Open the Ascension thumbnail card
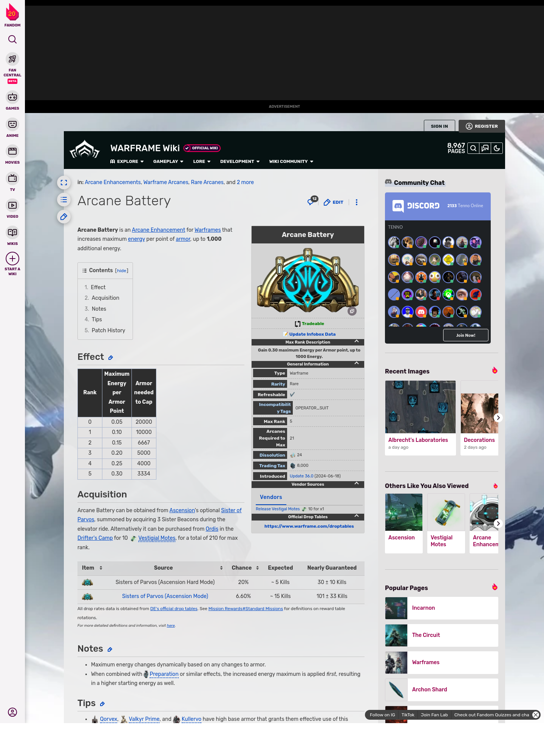This screenshot has width=544, height=756. [404, 524]
